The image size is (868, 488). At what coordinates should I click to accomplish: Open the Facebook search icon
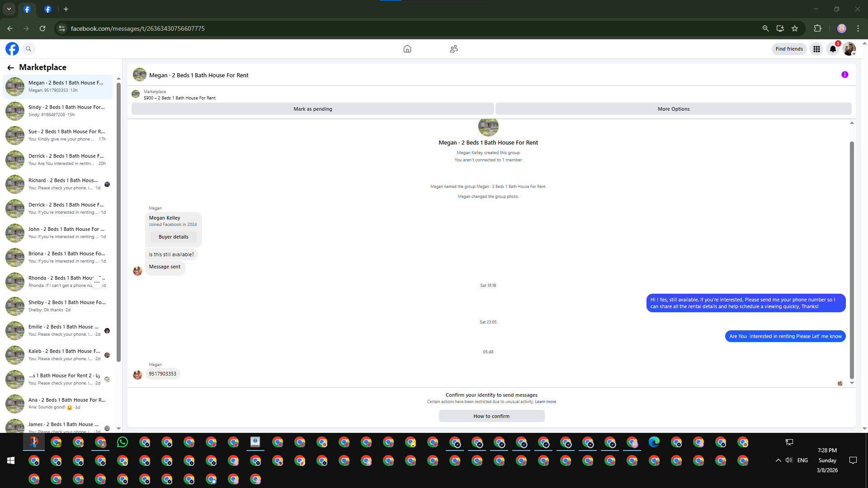[x=28, y=49]
